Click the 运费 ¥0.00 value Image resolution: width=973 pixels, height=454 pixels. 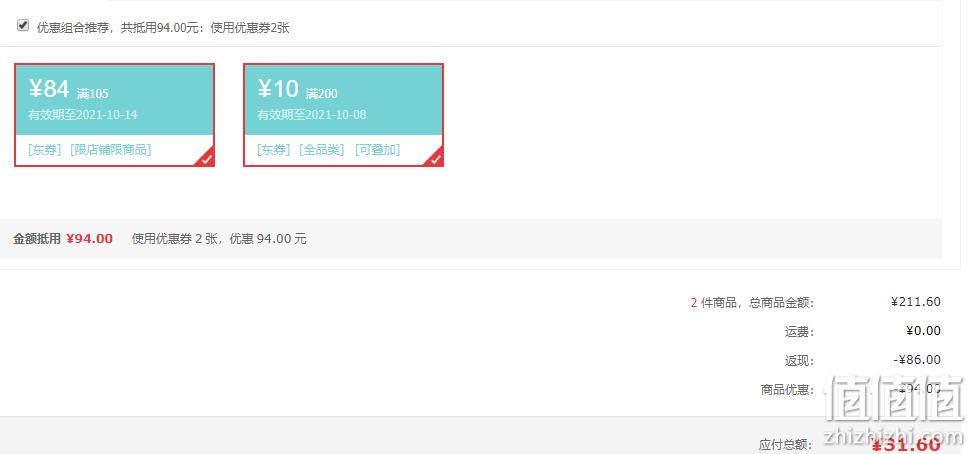923,331
